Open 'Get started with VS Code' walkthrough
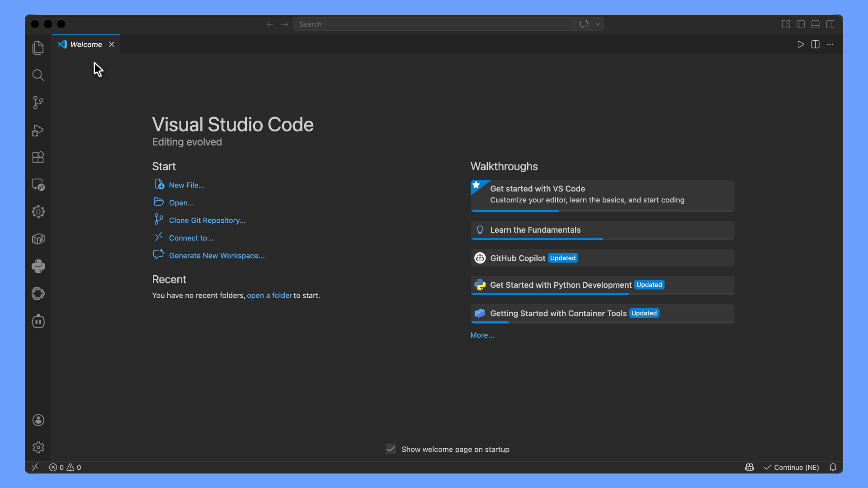Viewport: 868px width, 488px height. (x=603, y=196)
